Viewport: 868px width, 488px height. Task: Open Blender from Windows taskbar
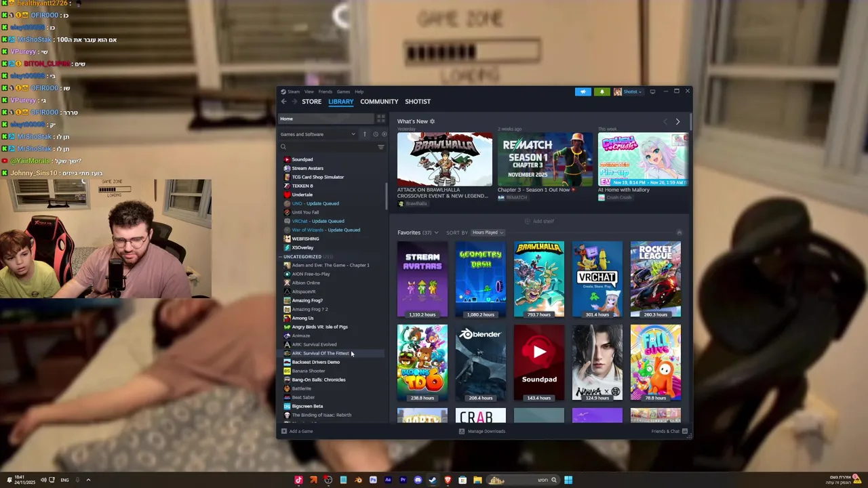(358, 480)
